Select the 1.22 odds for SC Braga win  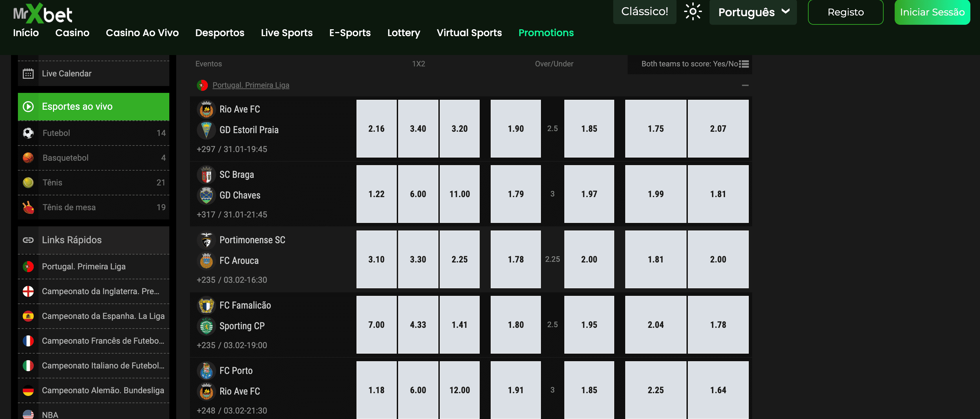pyautogui.click(x=376, y=194)
